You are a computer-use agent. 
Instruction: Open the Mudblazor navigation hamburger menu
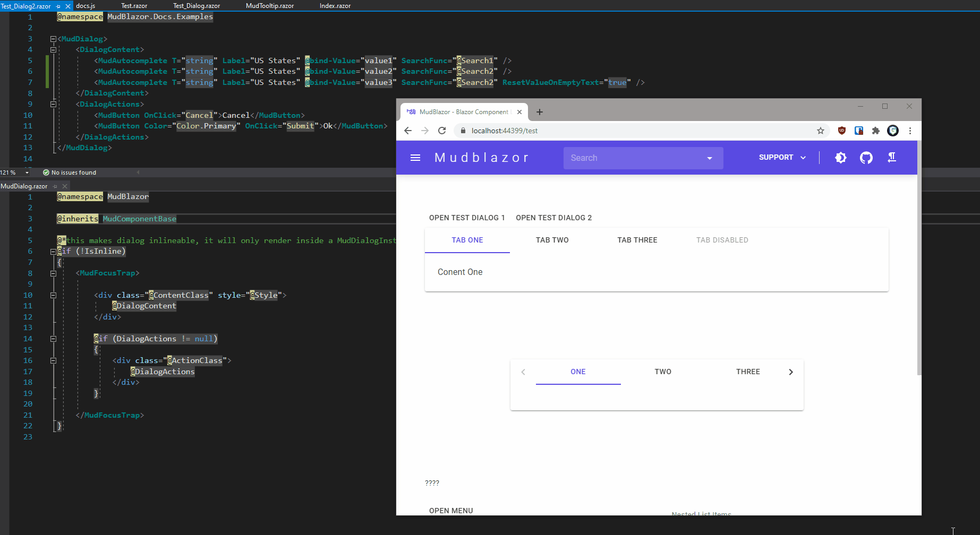(x=415, y=158)
